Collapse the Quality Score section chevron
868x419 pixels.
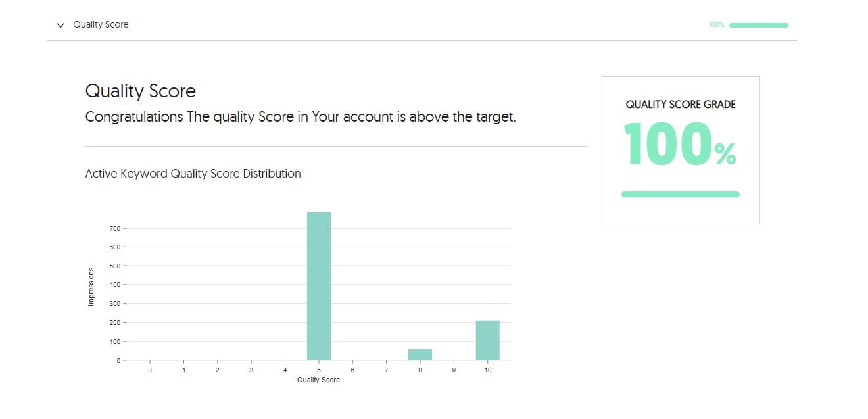[x=60, y=24]
